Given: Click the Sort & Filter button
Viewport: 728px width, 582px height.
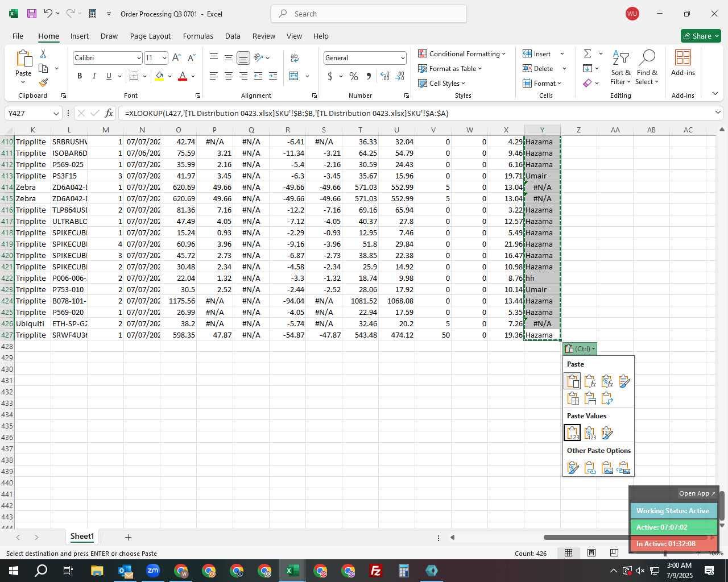Looking at the screenshot, I should (x=621, y=68).
